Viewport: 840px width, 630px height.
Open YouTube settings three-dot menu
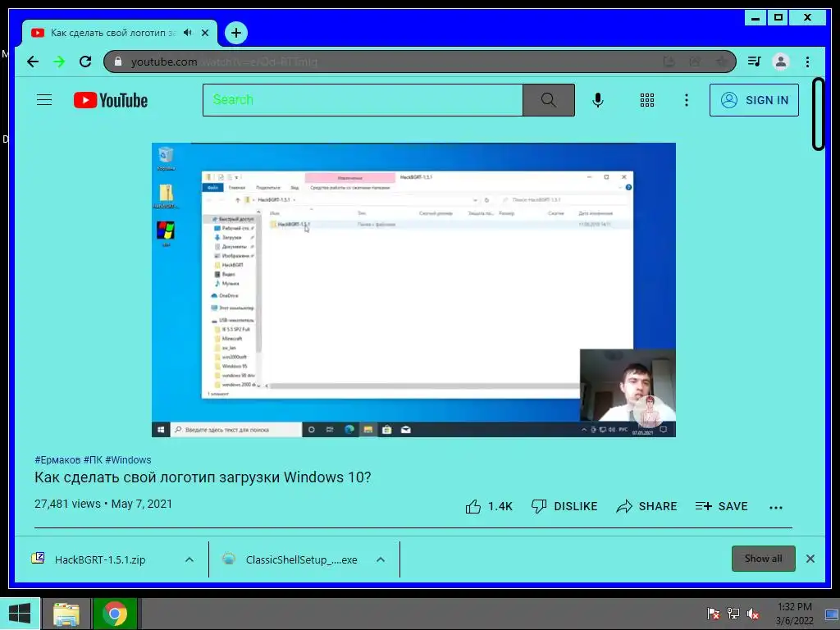coord(687,100)
